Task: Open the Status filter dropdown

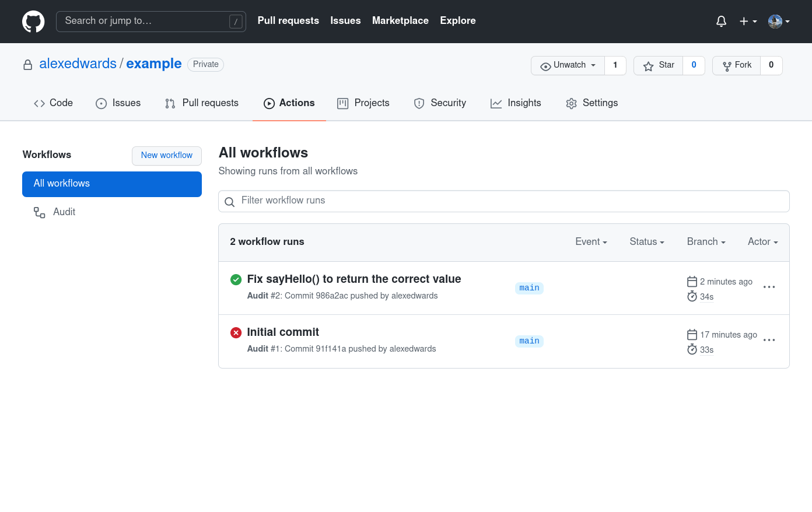Action: point(646,241)
